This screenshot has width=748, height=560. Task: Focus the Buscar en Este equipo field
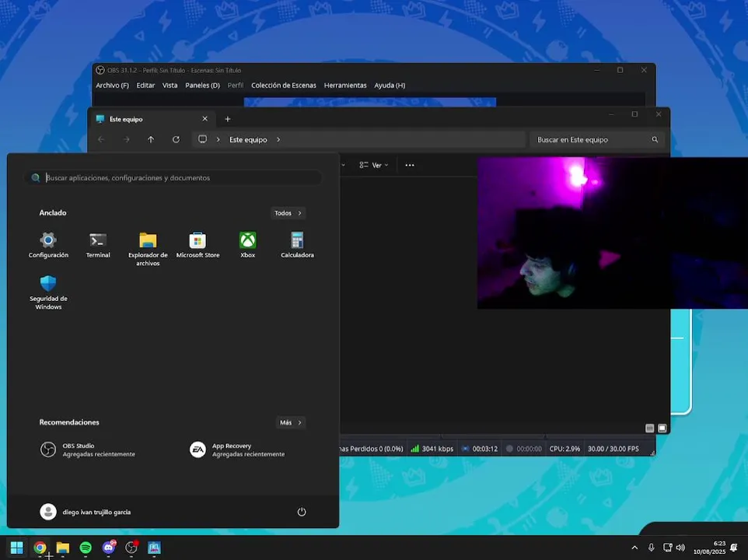click(x=597, y=140)
